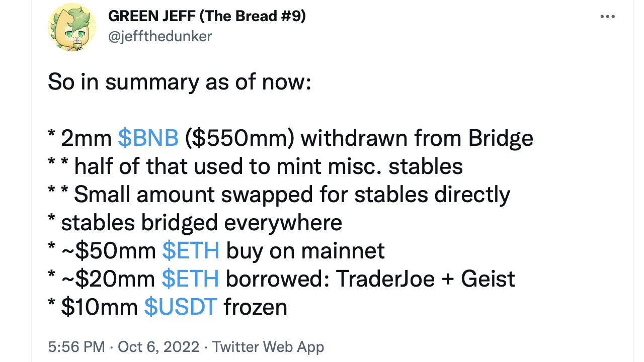The image size is (644, 362).
Task: Click the stables bridged everywhere line
Action: (x=195, y=222)
